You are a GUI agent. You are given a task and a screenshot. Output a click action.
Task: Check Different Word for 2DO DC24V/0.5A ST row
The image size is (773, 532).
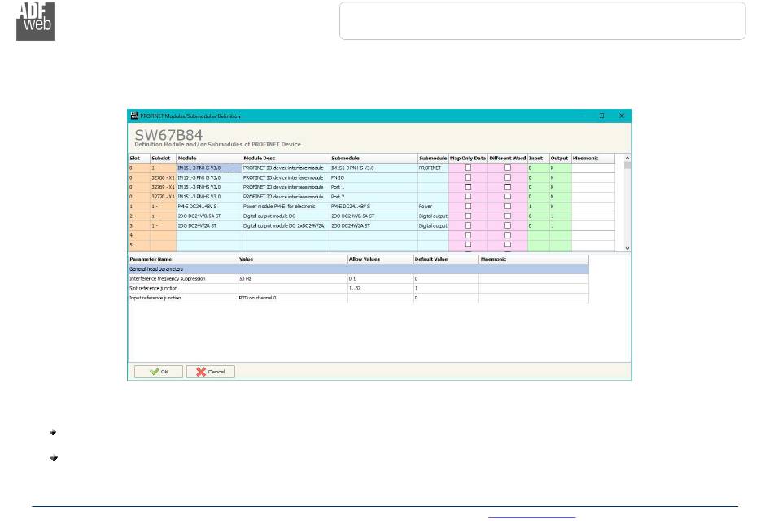[507, 216]
